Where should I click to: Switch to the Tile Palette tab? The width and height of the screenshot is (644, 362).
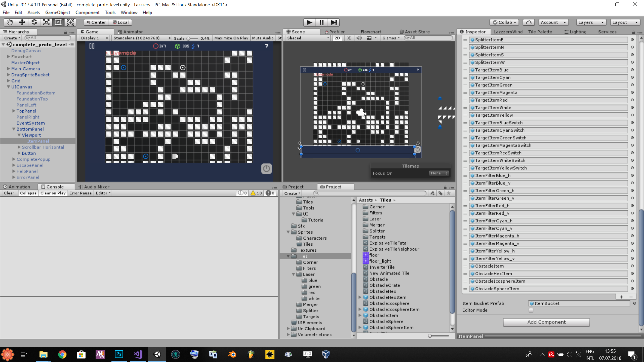(540, 32)
